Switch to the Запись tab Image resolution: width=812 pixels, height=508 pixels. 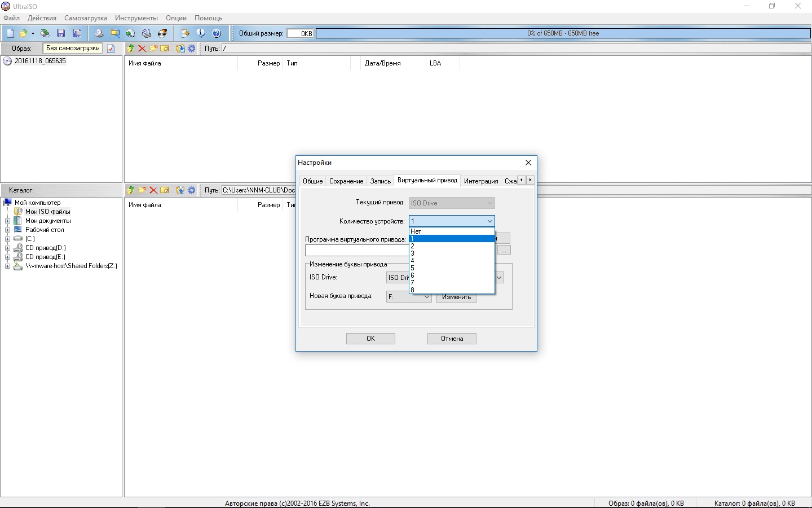381,181
